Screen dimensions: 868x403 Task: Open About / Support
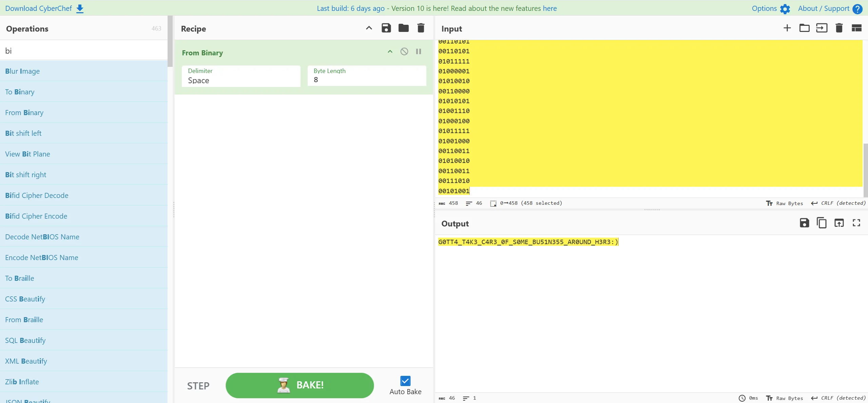(830, 8)
